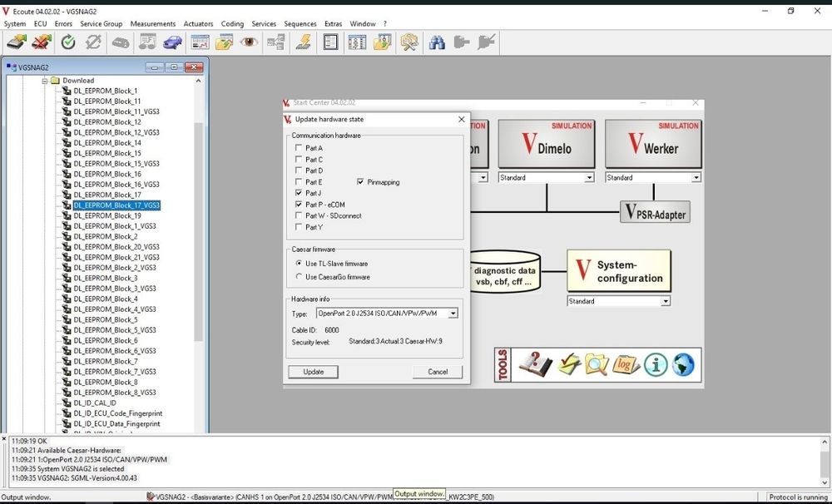The image size is (832, 504).
Task: Enable the Part A checkbox
Action: [299, 148]
